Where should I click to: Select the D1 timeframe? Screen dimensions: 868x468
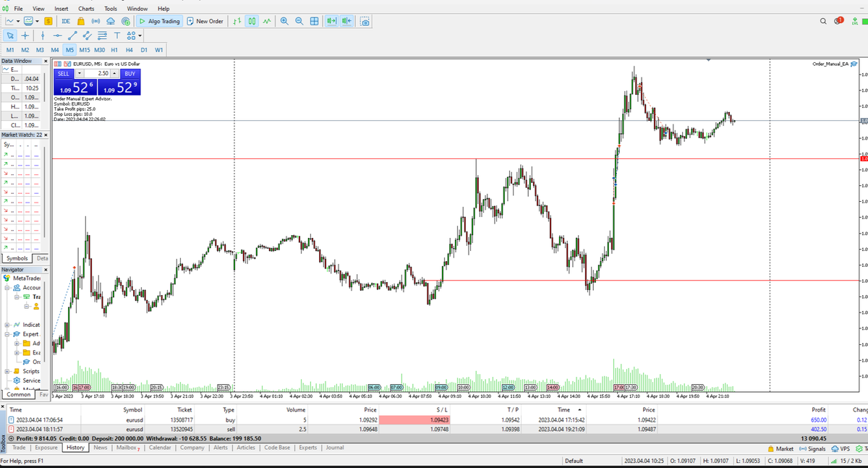[144, 50]
